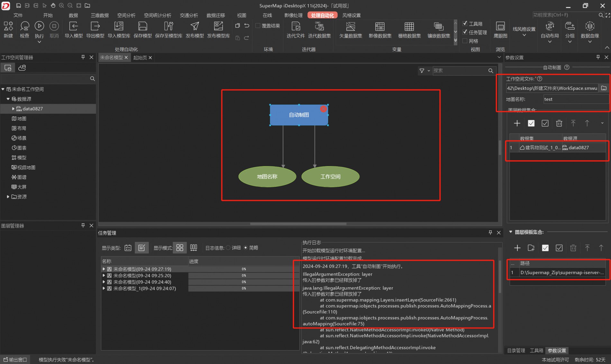The height and width of the screenshot is (364, 611).
Task: Click the 数据血缘 lineage icon
Action: 590,26
